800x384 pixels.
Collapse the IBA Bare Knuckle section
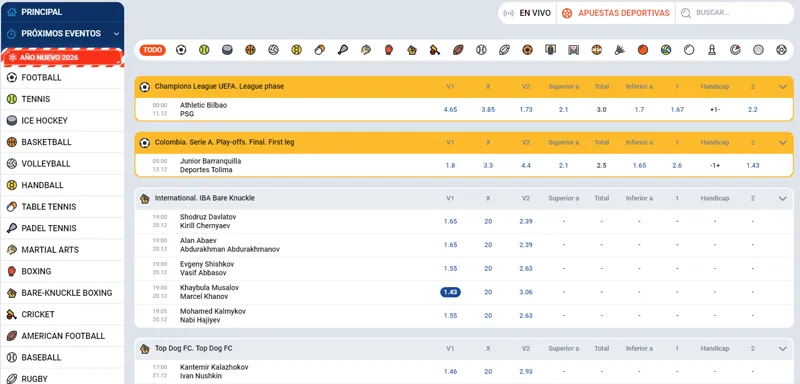tap(783, 198)
